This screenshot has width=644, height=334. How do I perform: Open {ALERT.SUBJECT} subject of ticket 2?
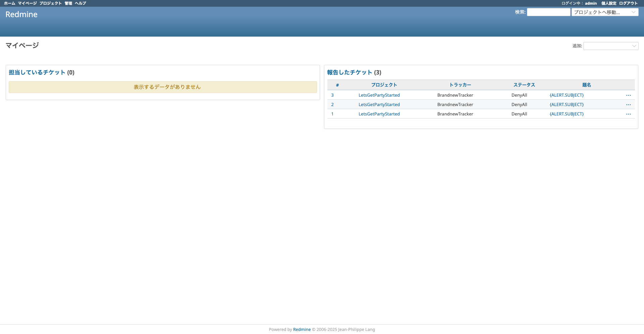[567, 105]
